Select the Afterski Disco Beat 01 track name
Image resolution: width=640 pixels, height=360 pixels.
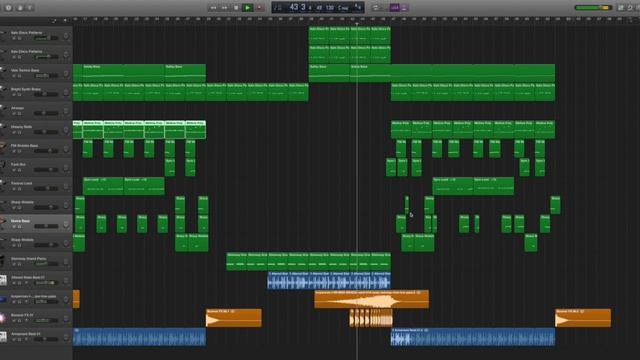click(28, 277)
